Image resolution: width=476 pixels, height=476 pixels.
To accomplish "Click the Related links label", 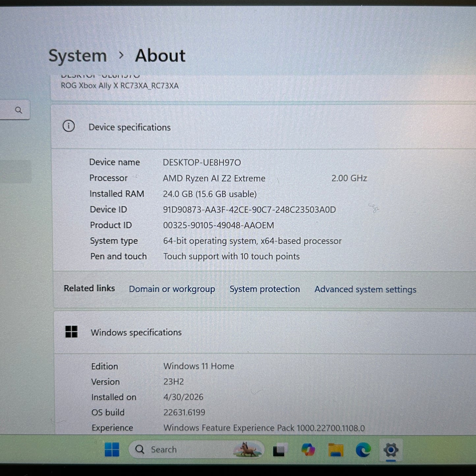I will 89,288.
